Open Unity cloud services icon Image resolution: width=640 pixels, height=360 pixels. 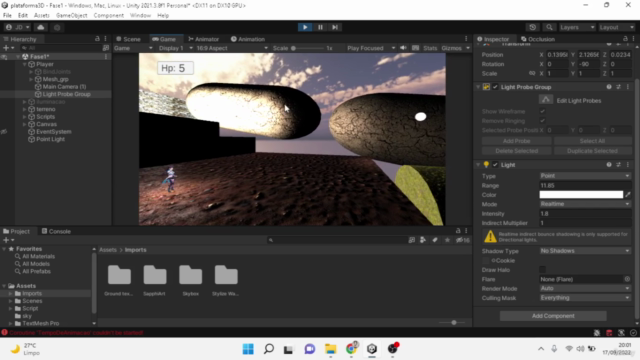click(41, 27)
